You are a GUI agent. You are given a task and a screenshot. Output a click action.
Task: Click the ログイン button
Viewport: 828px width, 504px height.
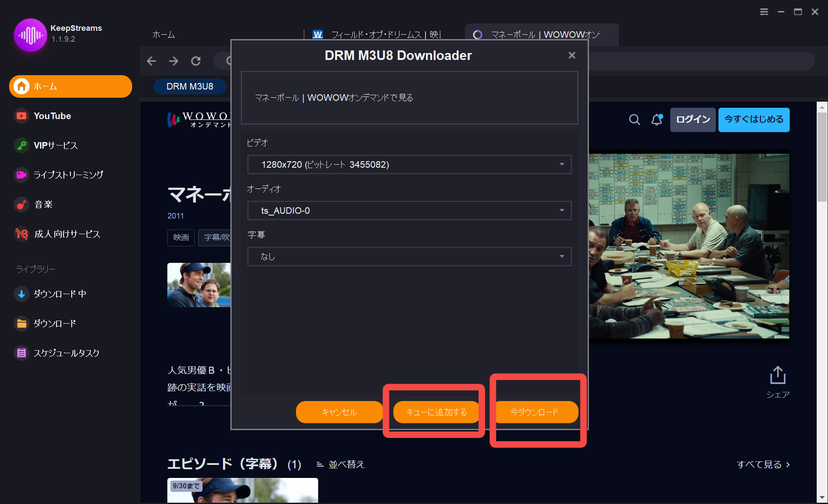(693, 119)
